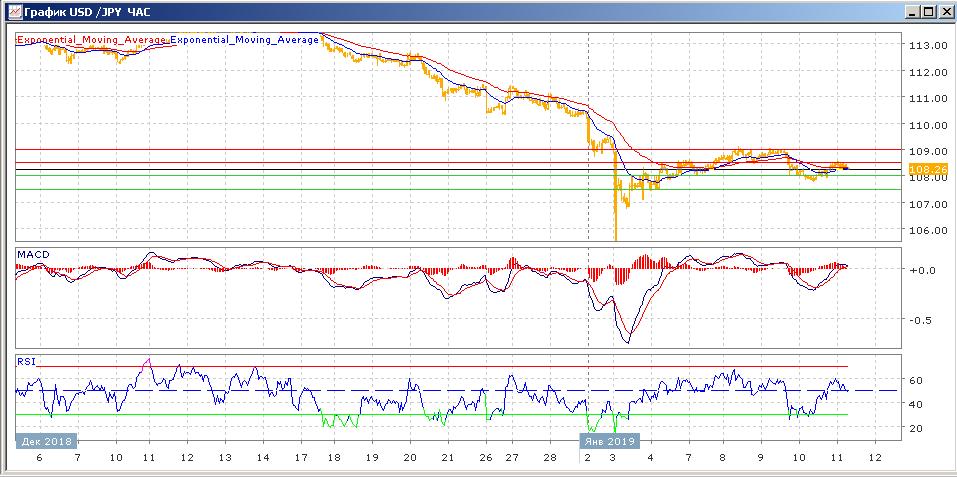Image resolution: width=957 pixels, height=477 pixels.
Task: Minimize the USD/JPY chart window
Action: pos(911,11)
